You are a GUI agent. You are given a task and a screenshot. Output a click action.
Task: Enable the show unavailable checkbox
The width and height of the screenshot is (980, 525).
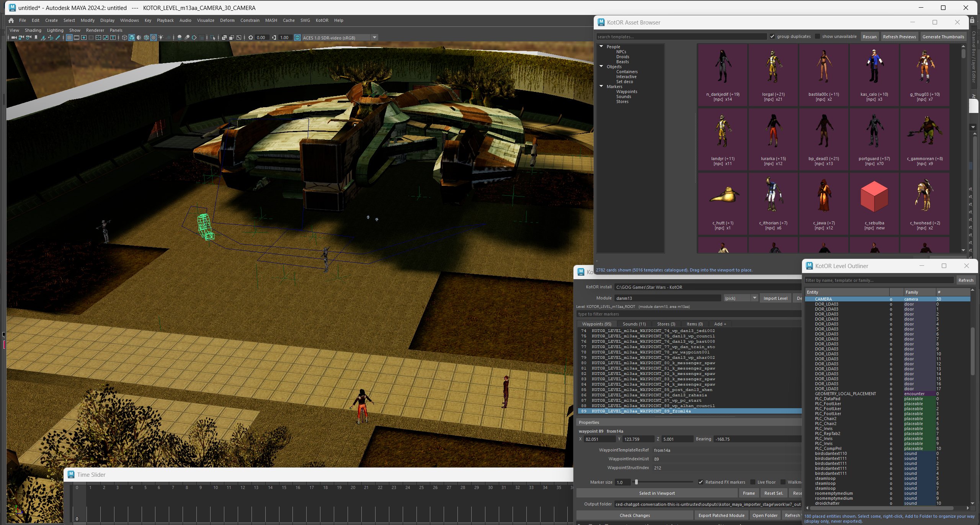click(x=817, y=36)
